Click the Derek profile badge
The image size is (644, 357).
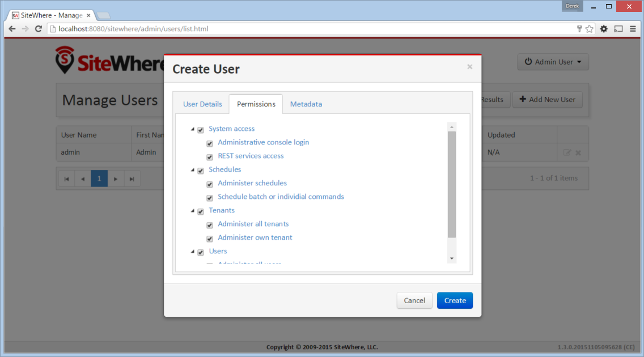[x=572, y=6]
